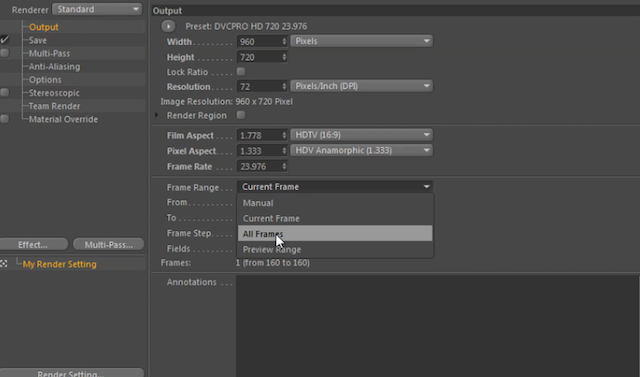Click the Pixel Aspect stepper arrows
Image resolution: width=640 pixels, height=377 pixels.
click(x=284, y=151)
